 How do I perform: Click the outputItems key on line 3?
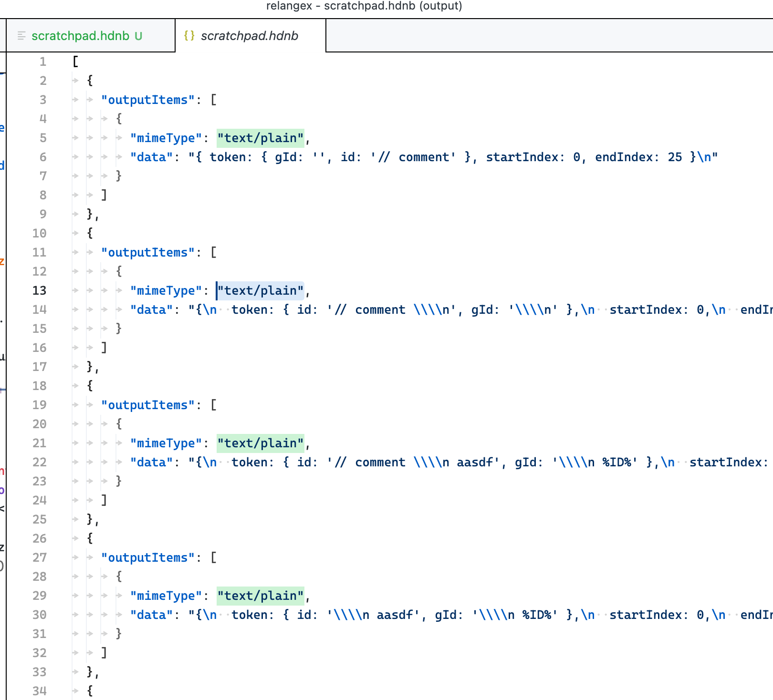click(146, 100)
